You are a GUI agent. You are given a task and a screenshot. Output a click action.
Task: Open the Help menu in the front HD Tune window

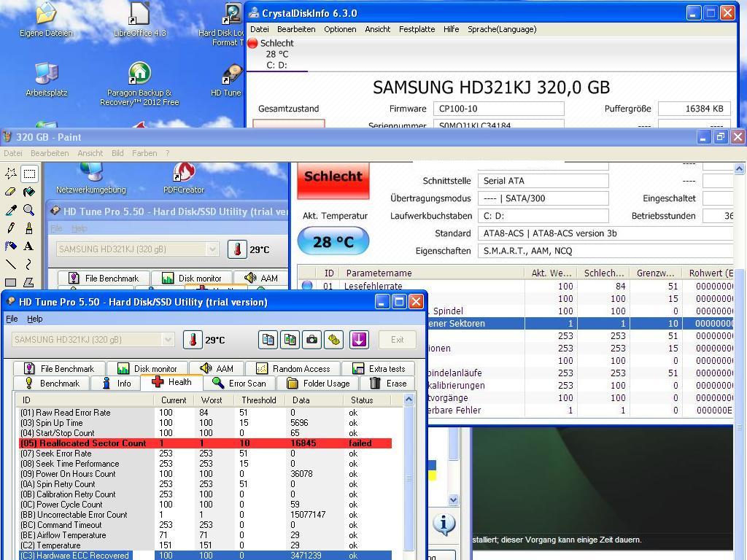point(35,319)
